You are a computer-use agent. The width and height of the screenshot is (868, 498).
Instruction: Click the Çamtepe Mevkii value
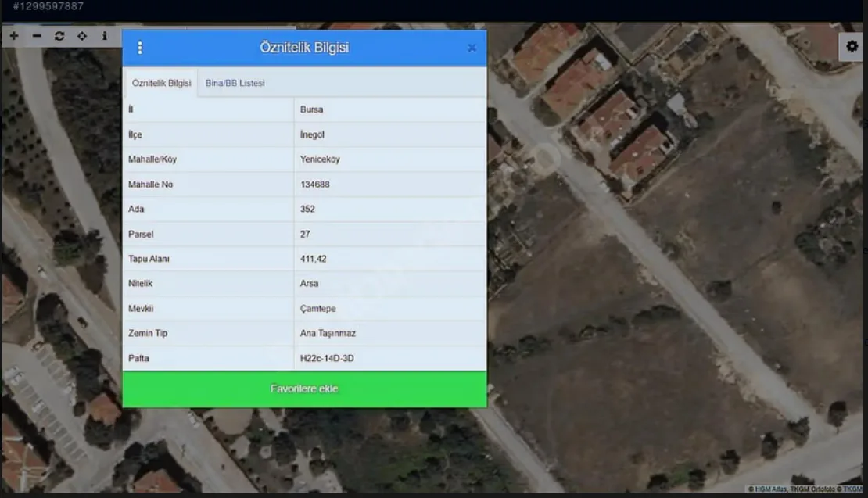(317, 309)
